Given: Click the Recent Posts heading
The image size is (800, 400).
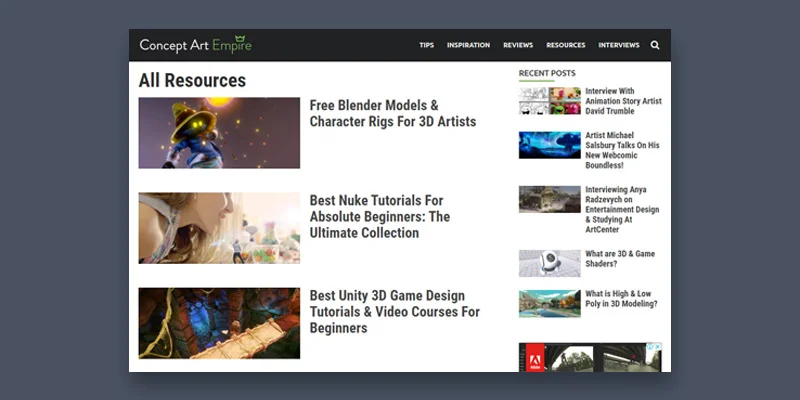Looking at the screenshot, I should [x=547, y=73].
